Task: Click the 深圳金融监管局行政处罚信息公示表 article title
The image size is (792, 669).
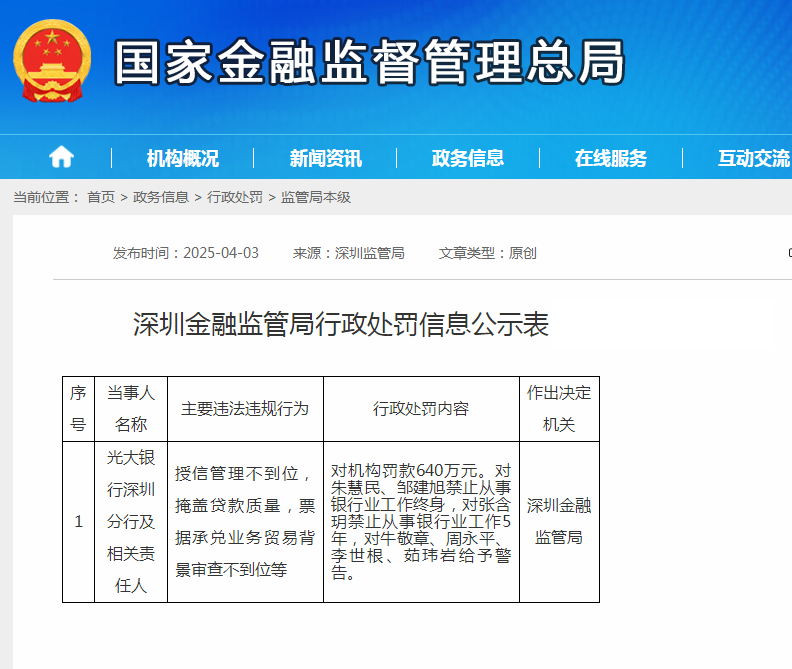Action: coord(341,324)
